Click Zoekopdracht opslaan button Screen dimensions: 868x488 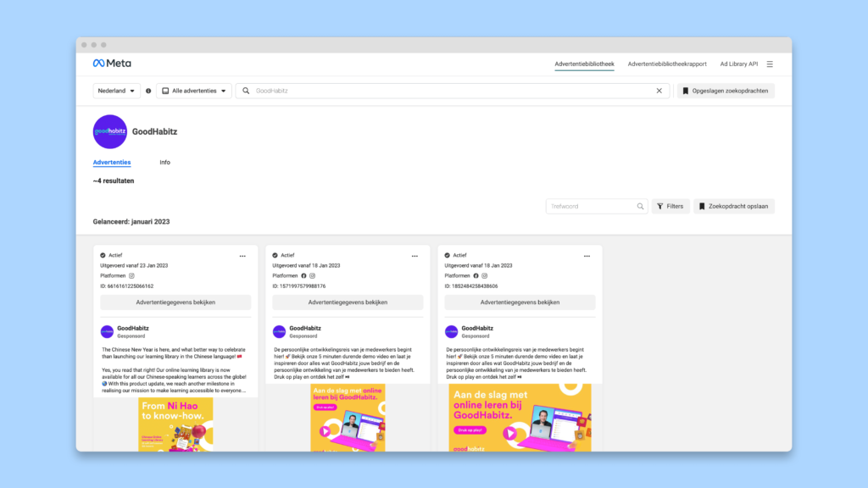734,207
